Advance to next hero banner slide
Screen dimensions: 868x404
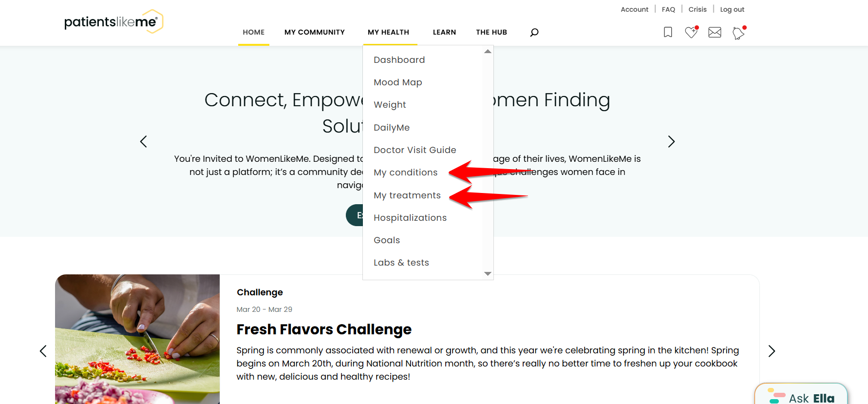[x=671, y=141]
